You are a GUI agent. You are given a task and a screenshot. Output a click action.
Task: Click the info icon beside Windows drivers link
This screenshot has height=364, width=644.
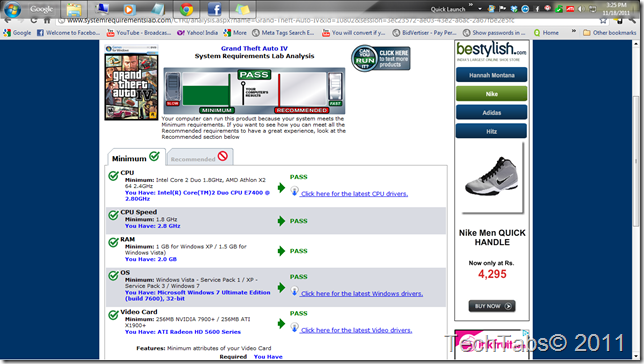click(294, 291)
